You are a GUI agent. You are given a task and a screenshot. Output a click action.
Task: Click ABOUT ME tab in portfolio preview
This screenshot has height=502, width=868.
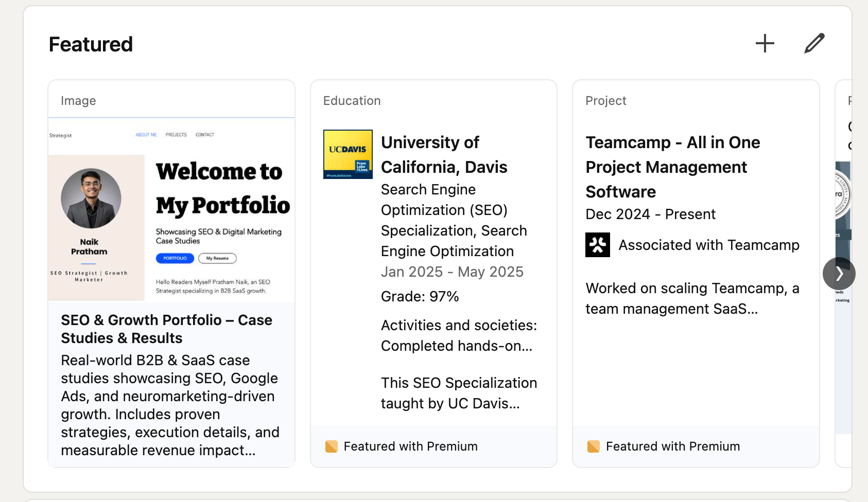146,135
